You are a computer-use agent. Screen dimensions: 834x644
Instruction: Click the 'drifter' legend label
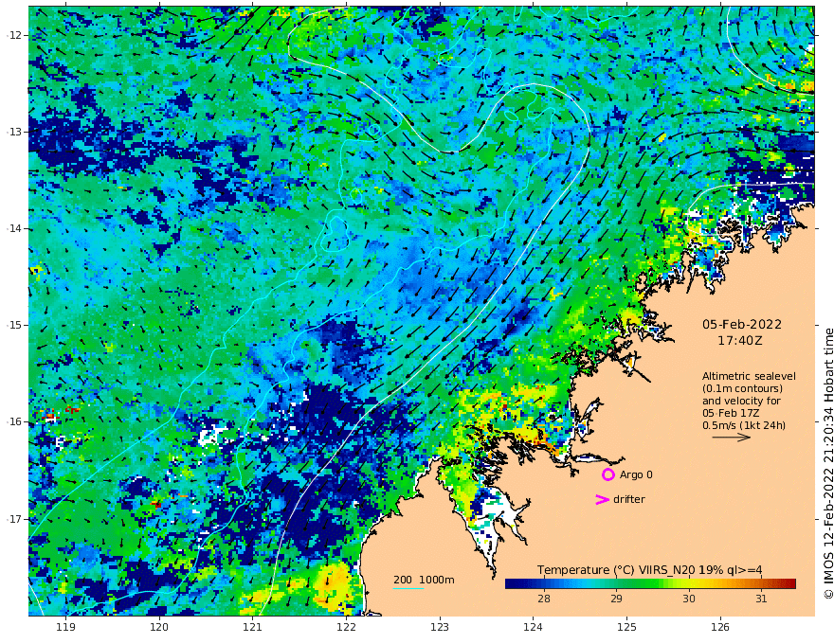click(629, 499)
